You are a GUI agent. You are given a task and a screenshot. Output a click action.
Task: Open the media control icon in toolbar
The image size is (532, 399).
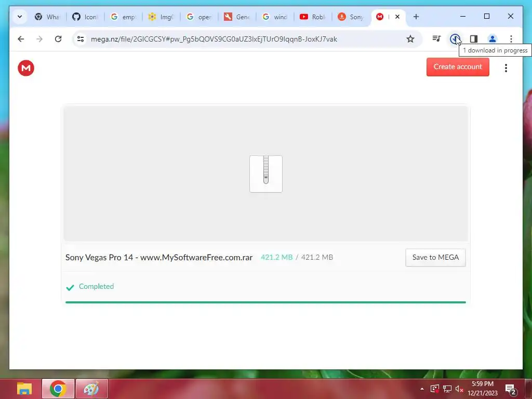tap(436, 39)
